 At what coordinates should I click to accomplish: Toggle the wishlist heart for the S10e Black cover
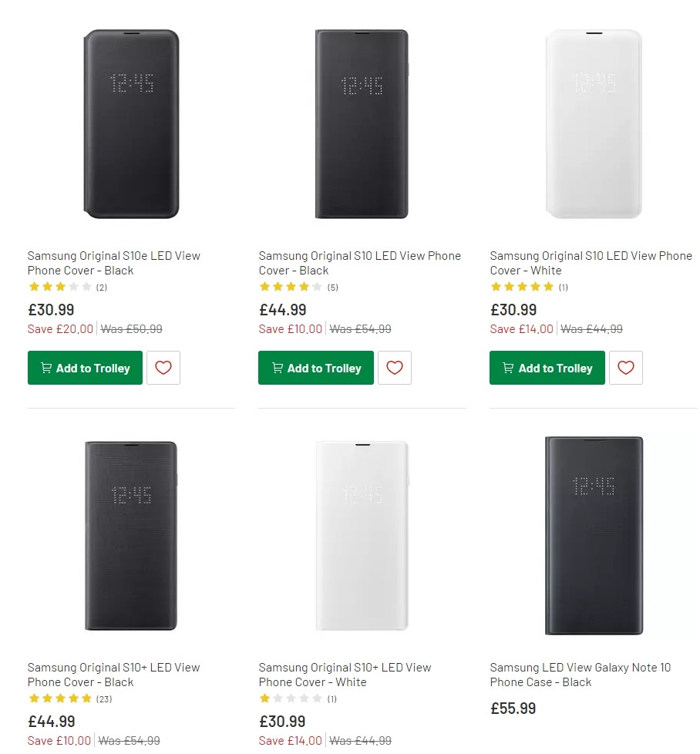(x=163, y=368)
